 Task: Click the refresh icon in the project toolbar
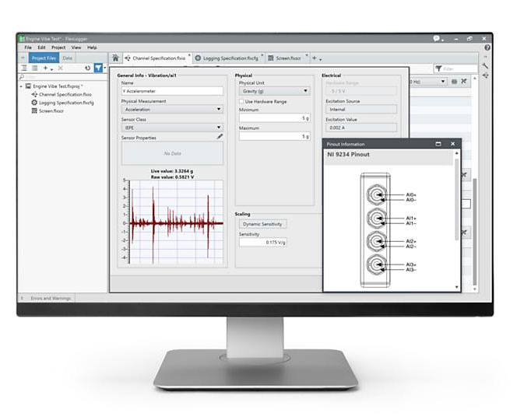pyautogui.click(x=87, y=68)
